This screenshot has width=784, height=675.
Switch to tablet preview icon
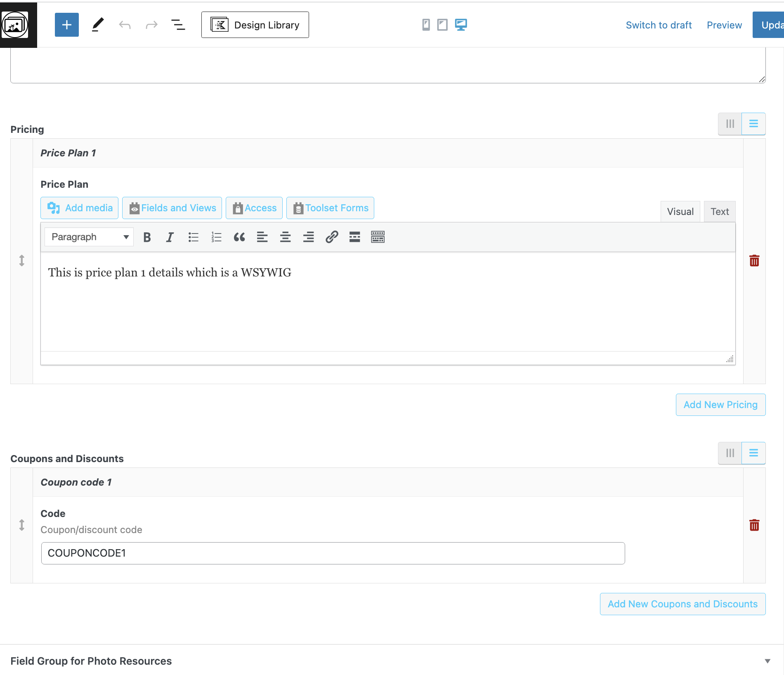tap(442, 25)
